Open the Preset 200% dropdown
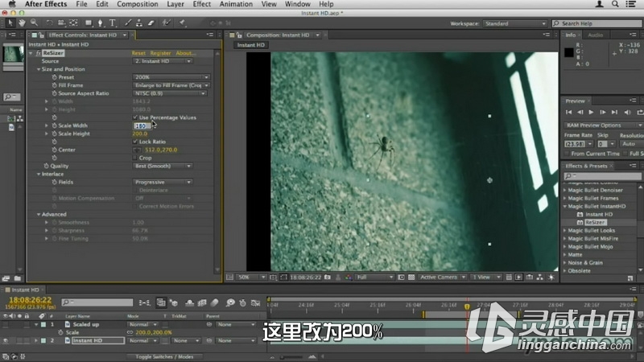 click(171, 77)
